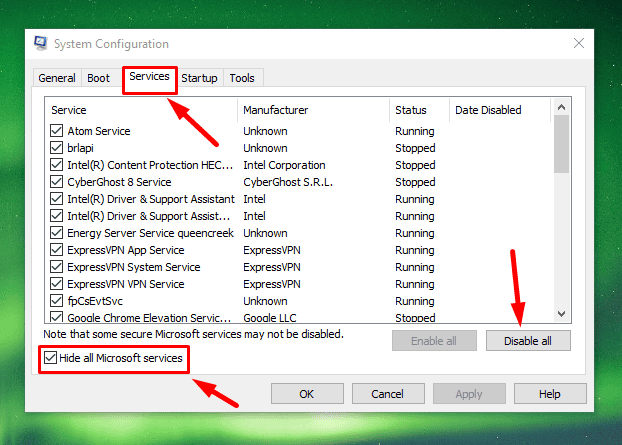
Task: Sort by Date Disabled column header
Action: pyautogui.click(x=500, y=110)
